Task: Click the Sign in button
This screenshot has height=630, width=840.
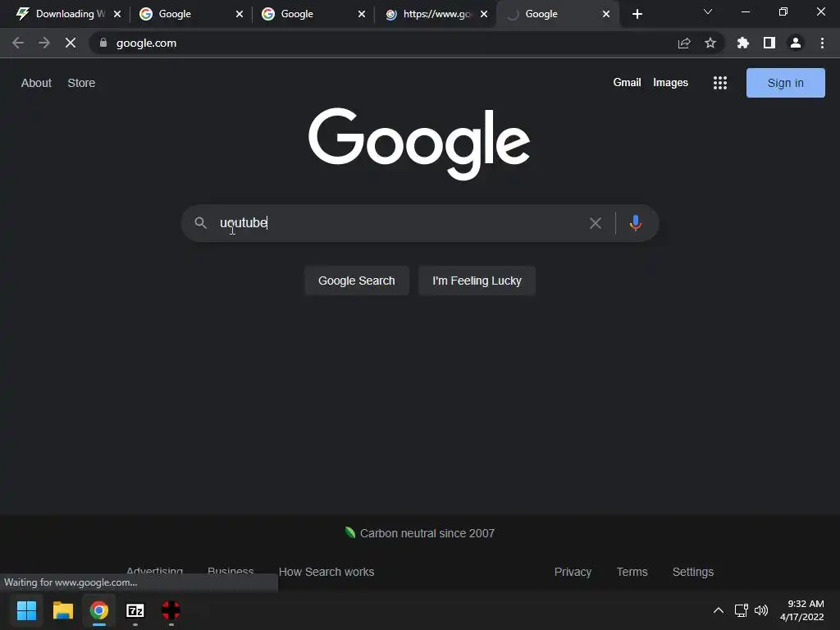Action: (x=785, y=83)
